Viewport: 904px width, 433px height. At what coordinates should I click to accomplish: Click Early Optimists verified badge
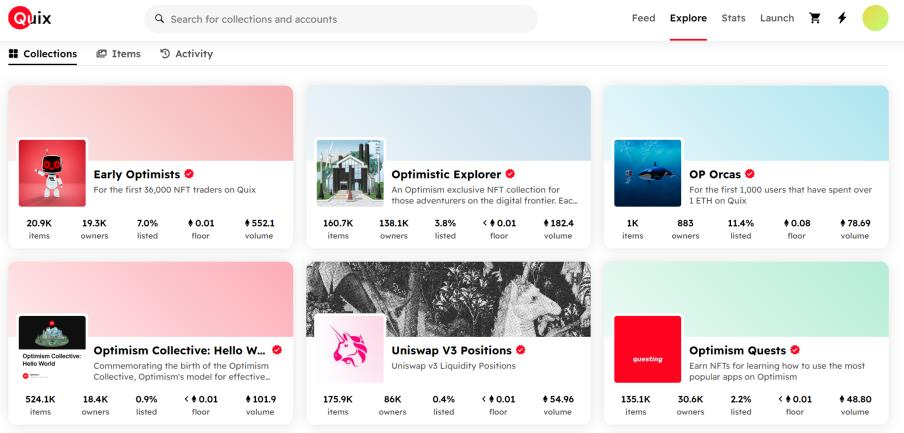pyautogui.click(x=189, y=174)
